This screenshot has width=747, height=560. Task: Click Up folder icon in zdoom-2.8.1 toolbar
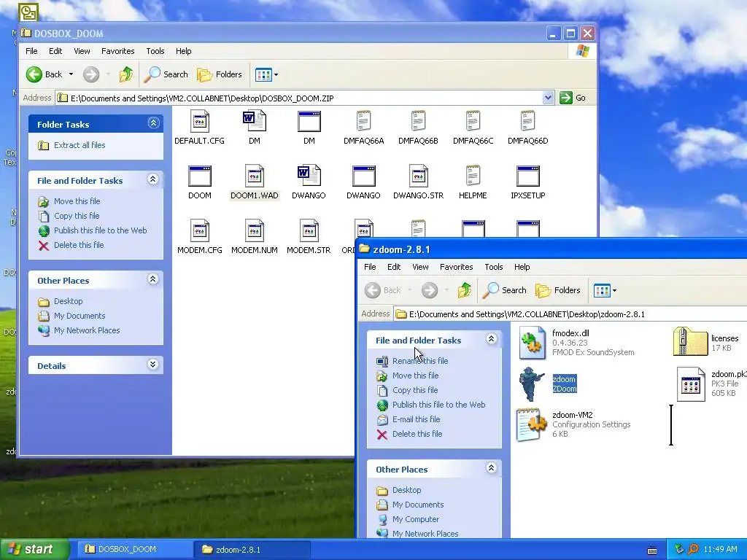pos(465,290)
